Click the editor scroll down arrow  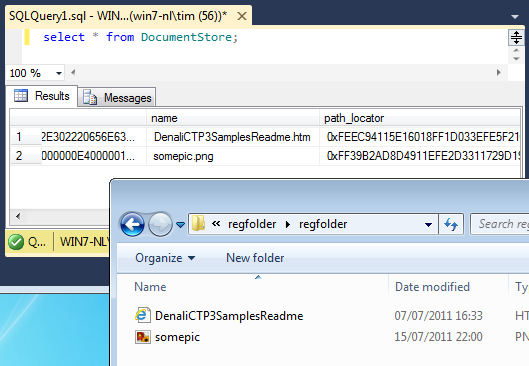516,58
